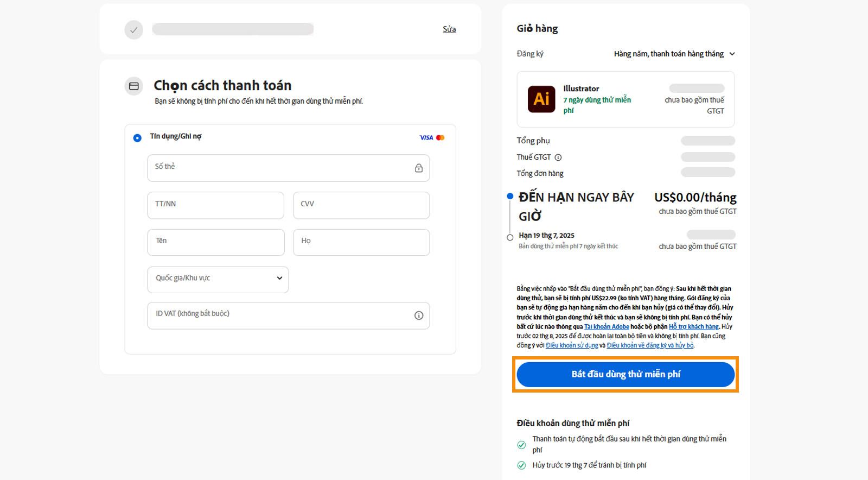Click the info icon in ID VAT field
The height and width of the screenshot is (480, 868).
click(419, 315)
